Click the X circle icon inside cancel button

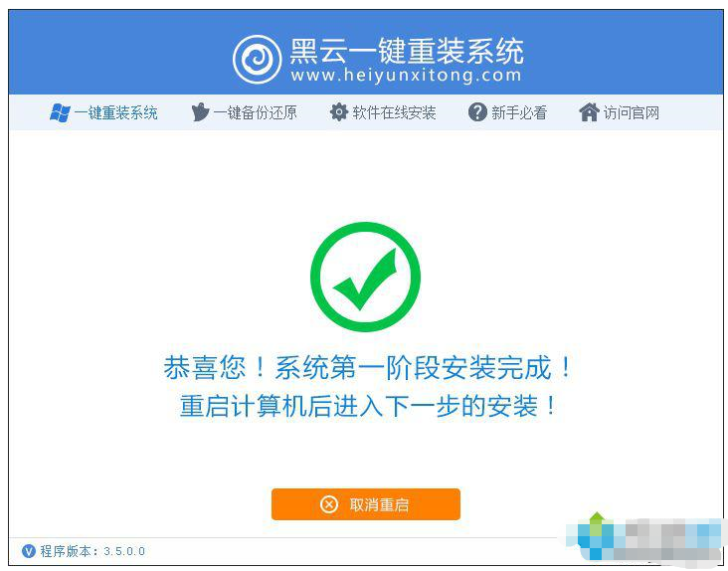pyautogui.click(x=329, y=504)
